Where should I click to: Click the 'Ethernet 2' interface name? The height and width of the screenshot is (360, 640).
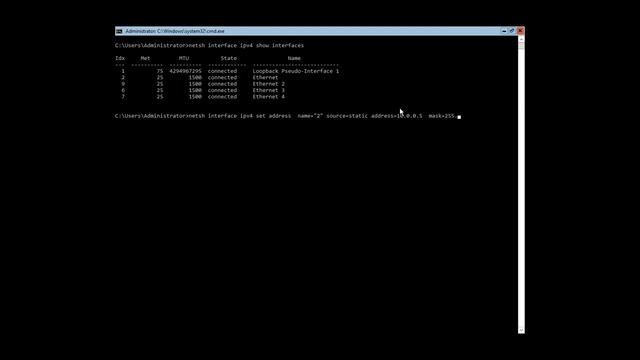point(269,84)
